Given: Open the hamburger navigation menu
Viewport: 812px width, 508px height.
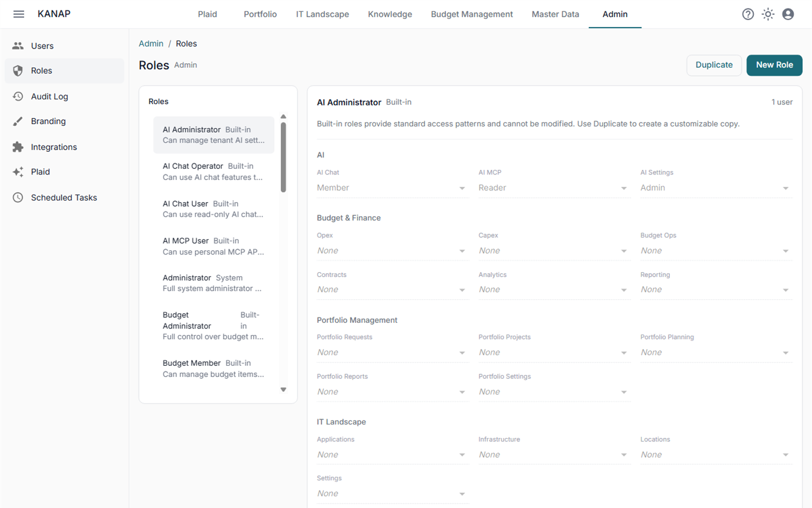Looking at the screenshot, I should (19, 14).
